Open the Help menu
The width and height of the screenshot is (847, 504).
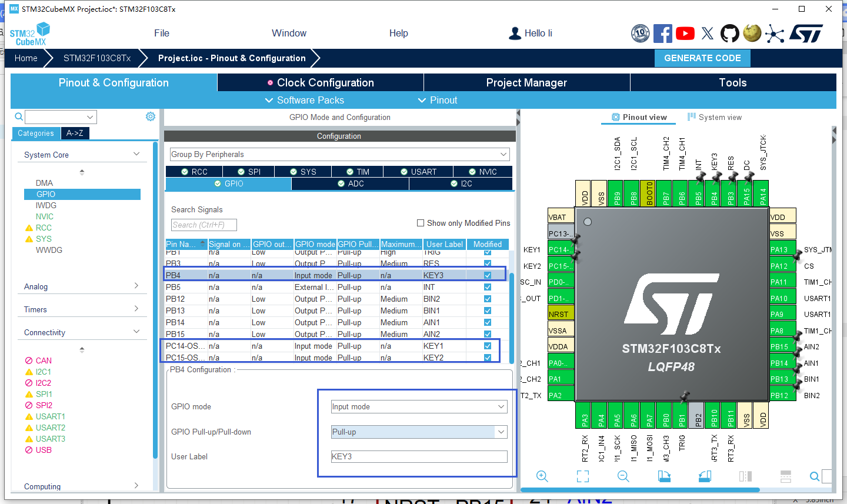[x=398, y=33]
